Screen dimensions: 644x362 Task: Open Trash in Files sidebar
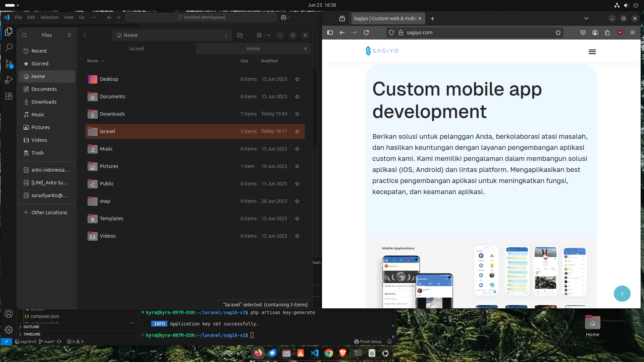click(x=47, y=153)
